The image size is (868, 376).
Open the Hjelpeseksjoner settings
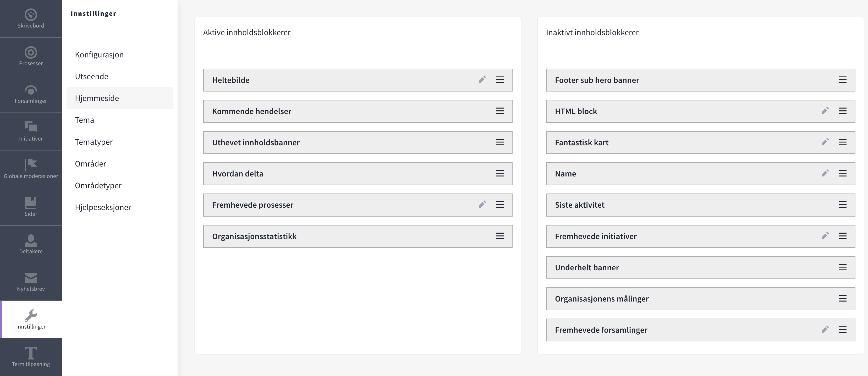[x=103, y=207]
